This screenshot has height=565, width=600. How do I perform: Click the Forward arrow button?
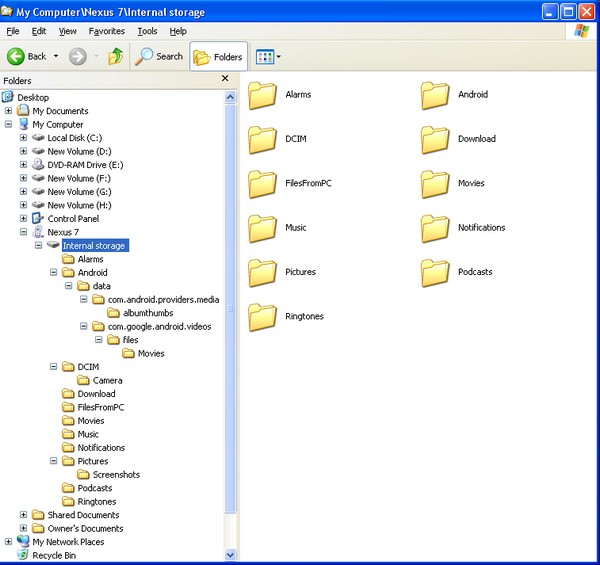pyautogui.click(x=78, y=57)
